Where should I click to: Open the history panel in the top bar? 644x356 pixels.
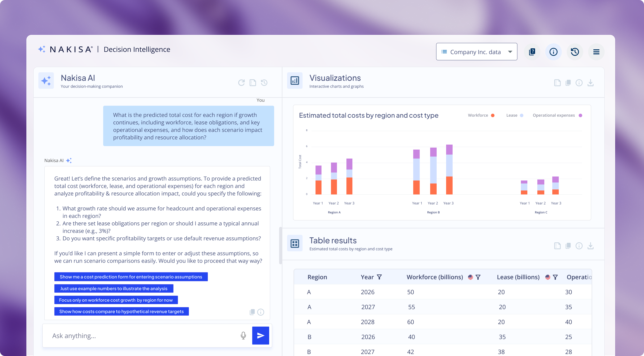point(575,52)
